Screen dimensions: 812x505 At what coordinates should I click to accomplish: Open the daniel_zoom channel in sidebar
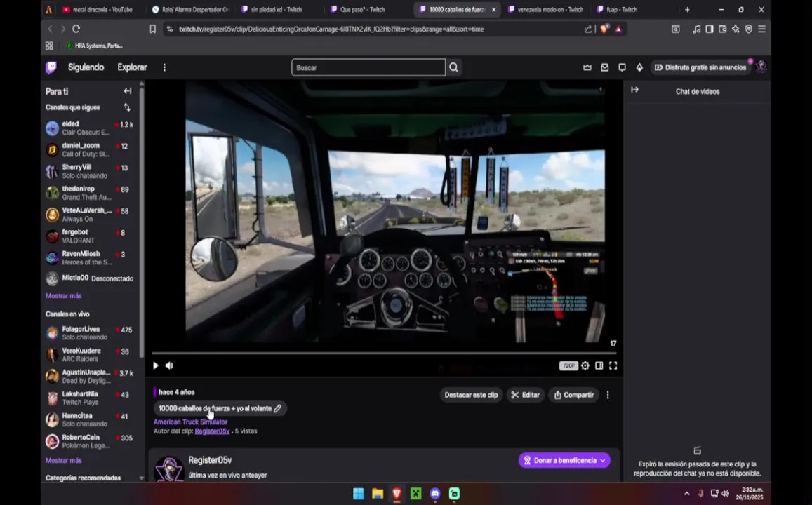[90, 149]
